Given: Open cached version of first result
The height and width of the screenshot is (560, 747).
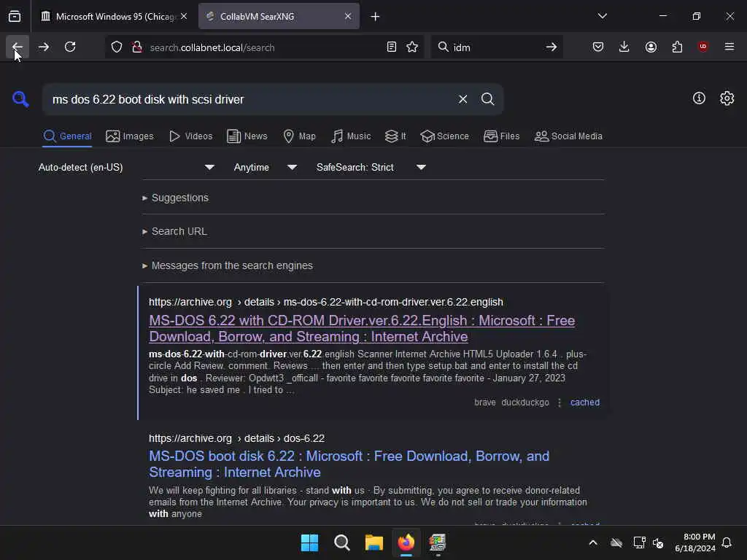Looking at the screenshot, I should click(584, 402).
